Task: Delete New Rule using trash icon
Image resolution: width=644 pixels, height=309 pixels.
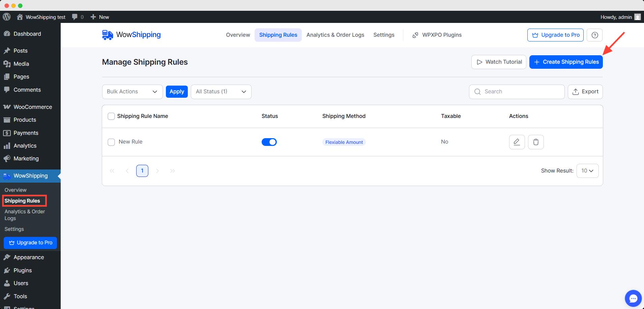Action: (x=536, y=142)
